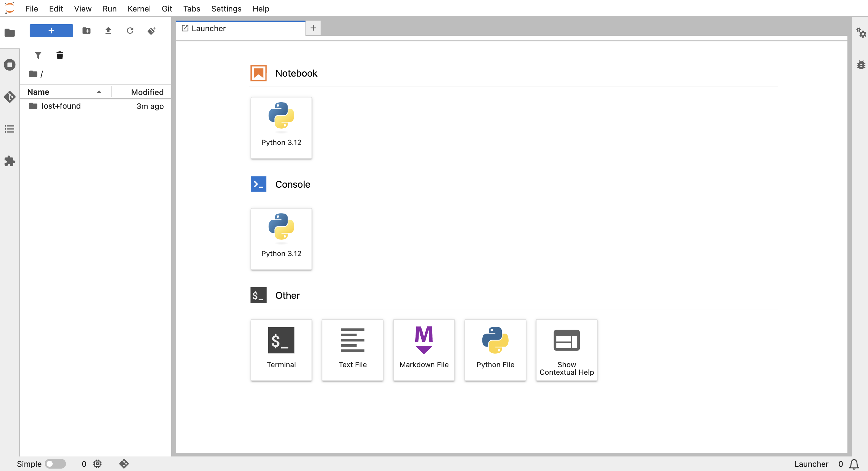Launch a new Terminal from Other

(x=281, y=350)
